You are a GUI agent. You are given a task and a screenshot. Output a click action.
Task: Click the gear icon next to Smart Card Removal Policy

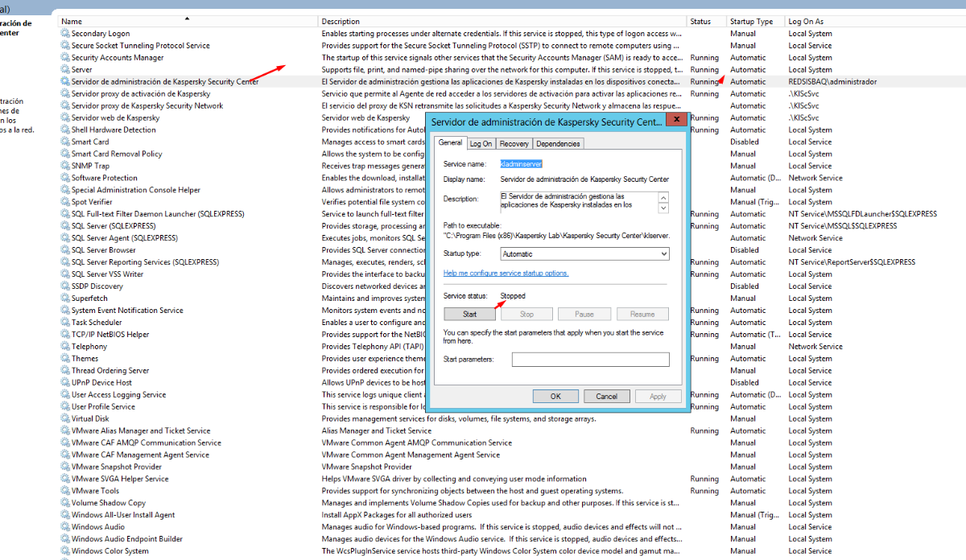pyautogui.click(x=65, y=154)
